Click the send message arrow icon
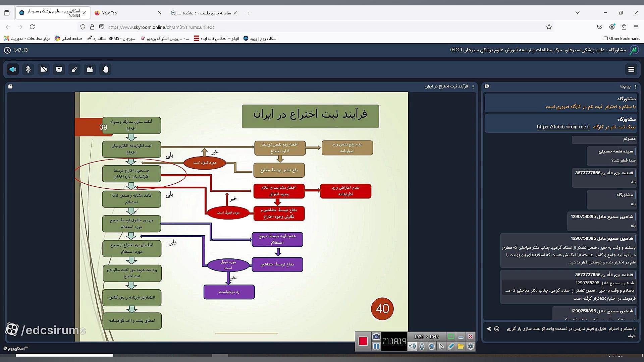 (x=489, y=329)
